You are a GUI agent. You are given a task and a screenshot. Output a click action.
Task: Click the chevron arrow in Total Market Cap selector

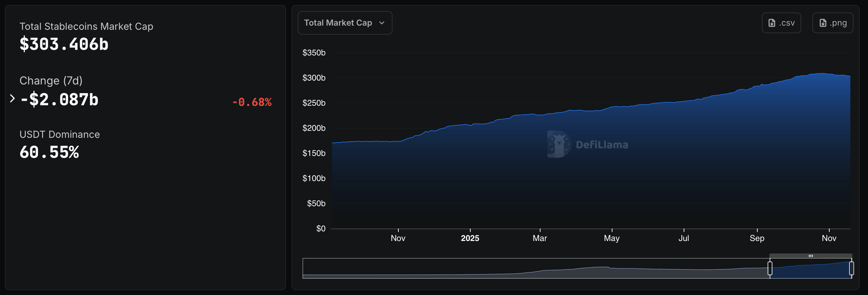coord(382,23)
